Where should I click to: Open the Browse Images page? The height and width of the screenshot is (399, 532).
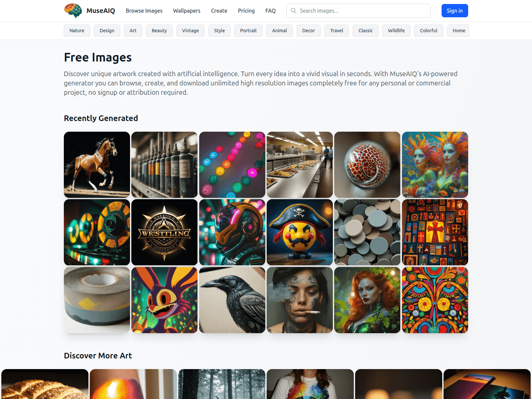click(144, 10)
